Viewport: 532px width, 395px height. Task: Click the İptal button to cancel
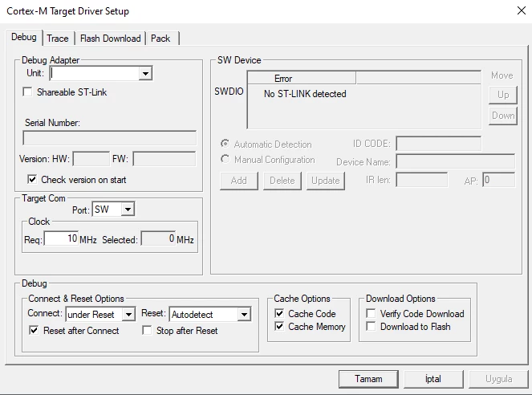(433, 379)
